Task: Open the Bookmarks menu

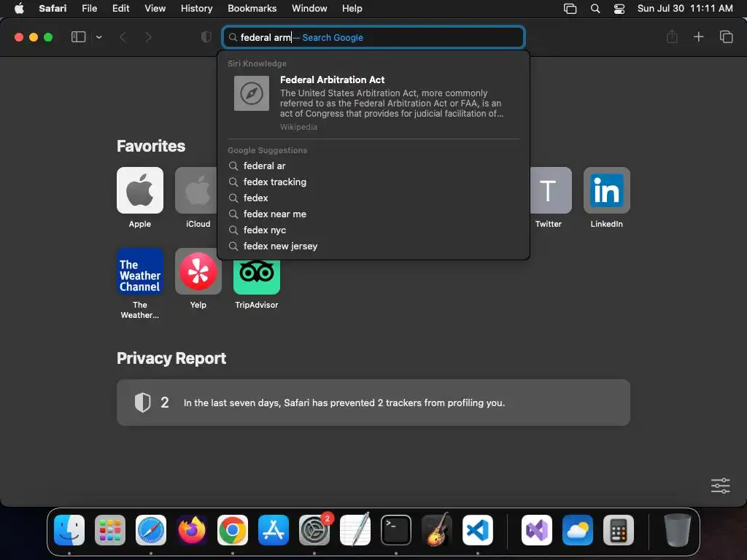Action: click(252, 9)
